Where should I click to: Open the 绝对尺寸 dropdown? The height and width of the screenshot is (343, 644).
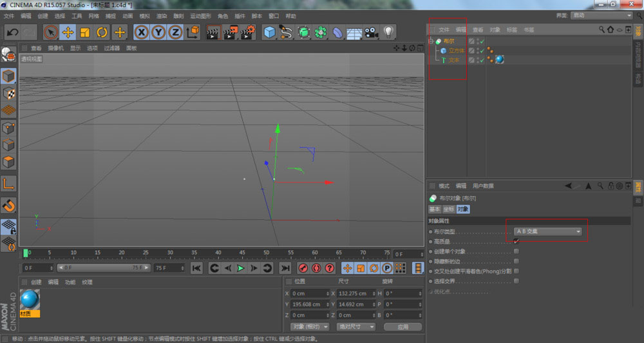coord(355,326)
